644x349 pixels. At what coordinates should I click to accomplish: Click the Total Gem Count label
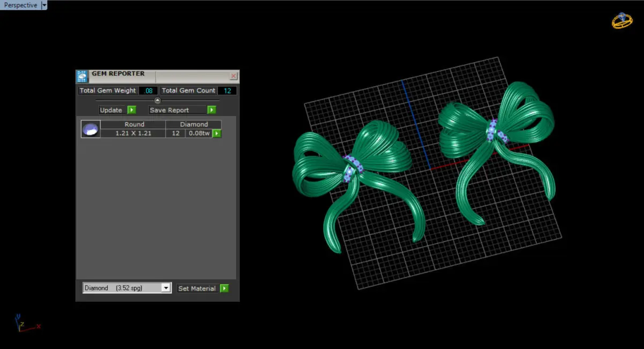[188, 91]
